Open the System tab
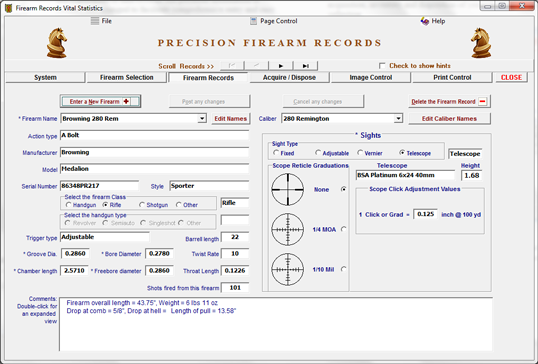This screenshot has height=364, width=538. 45,78
